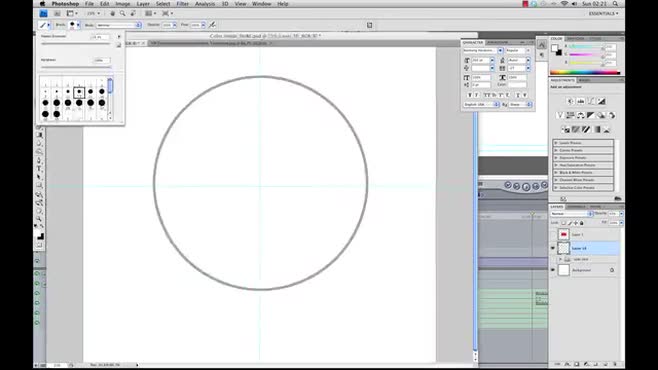Add a Channel Mixer adjustment
The height and width of the screenshot is (370, 658).
click(x=612, y=115)
